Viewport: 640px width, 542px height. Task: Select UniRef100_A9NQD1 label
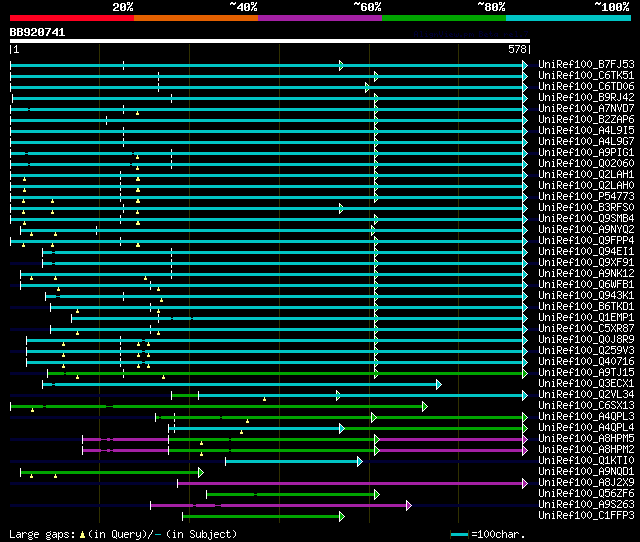point(586,472)
